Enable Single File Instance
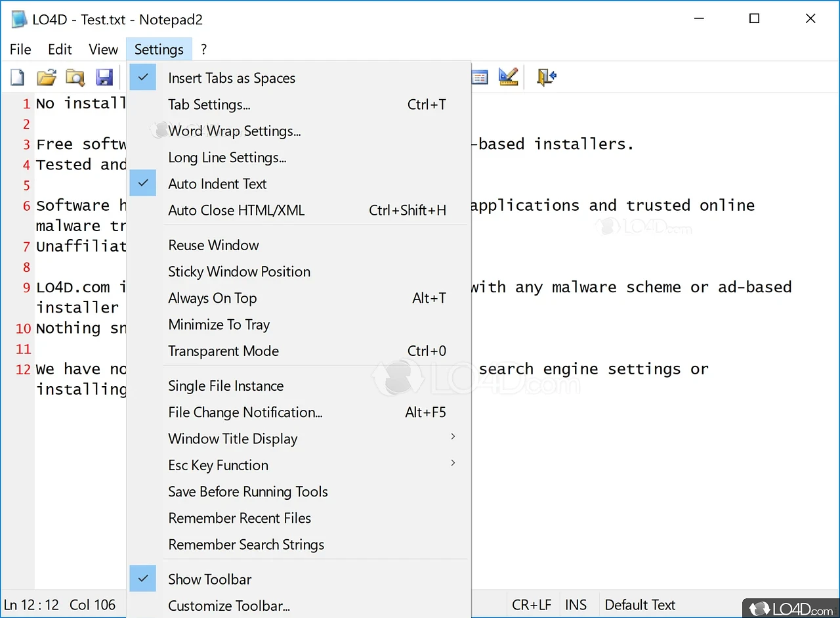 coord(299,386)
